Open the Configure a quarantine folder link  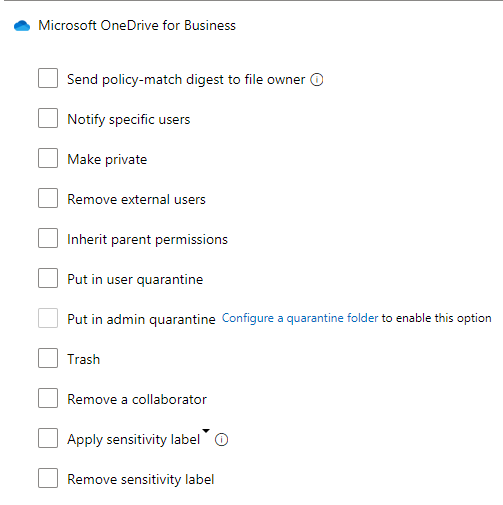pyautogui.click(x=300, y=318)
